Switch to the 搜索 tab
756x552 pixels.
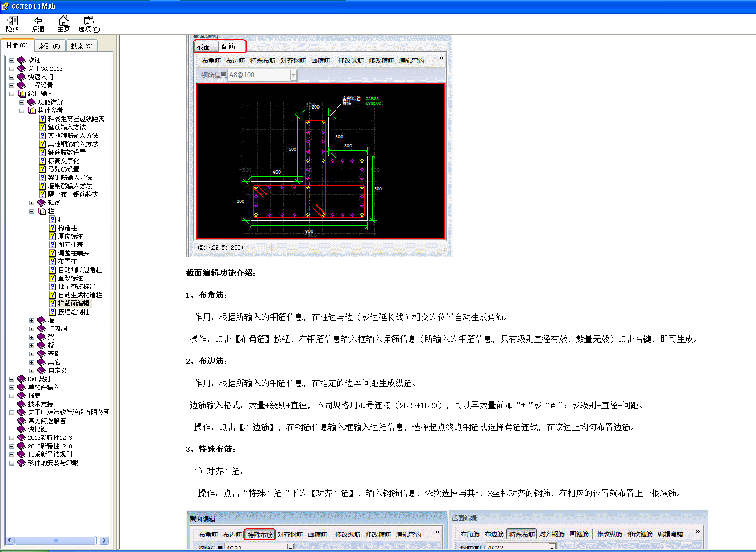pos(82,46)
